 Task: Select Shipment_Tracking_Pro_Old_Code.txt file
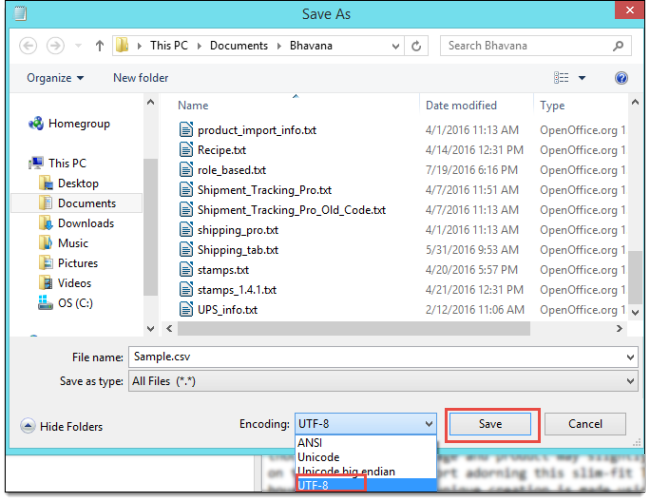pyautogui.click(x=291, y=210)
